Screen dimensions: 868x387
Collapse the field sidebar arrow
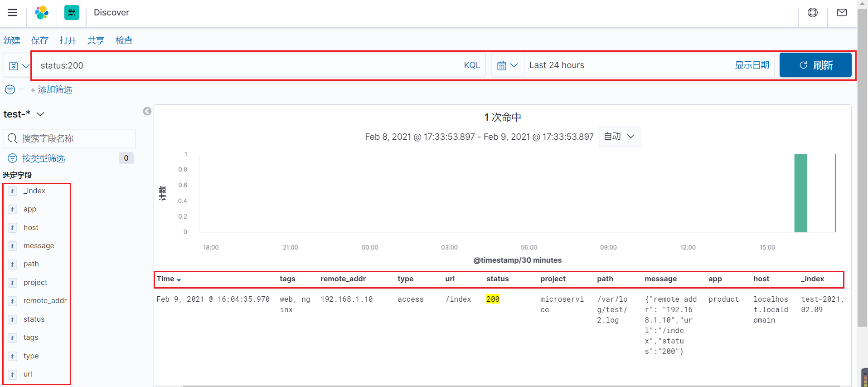[x=147, y=111]
